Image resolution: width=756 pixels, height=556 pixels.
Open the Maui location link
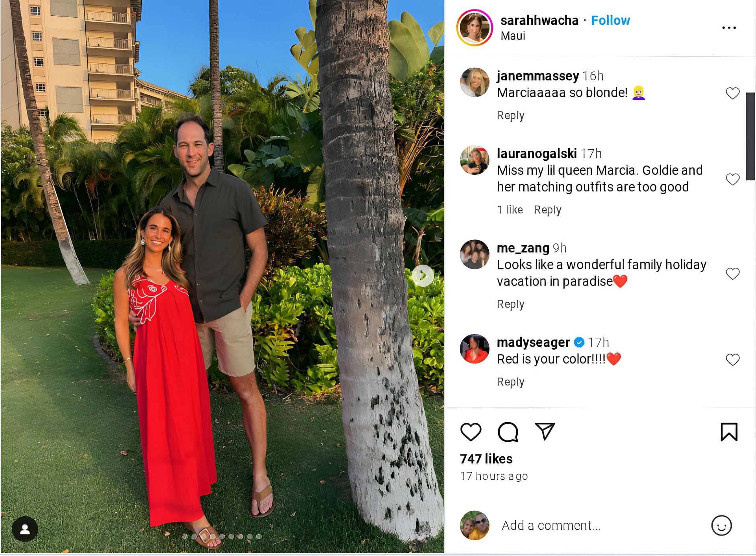click(513, 36)
